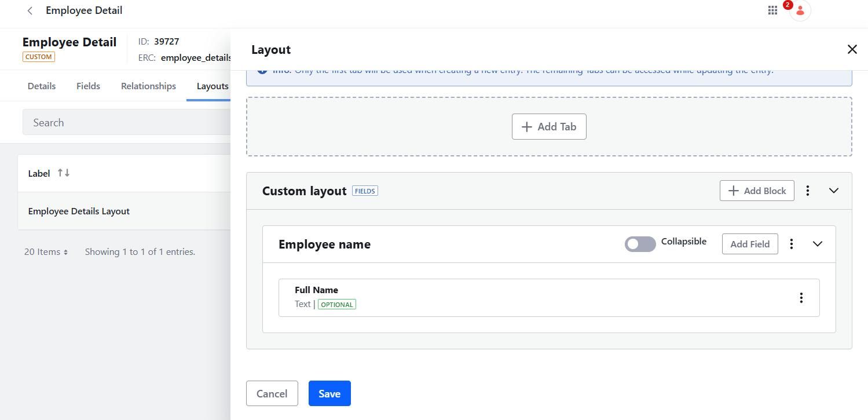Viewport: 868px width, 420px height.
Task: Focus the Search input field
Action: pos(127,122)
